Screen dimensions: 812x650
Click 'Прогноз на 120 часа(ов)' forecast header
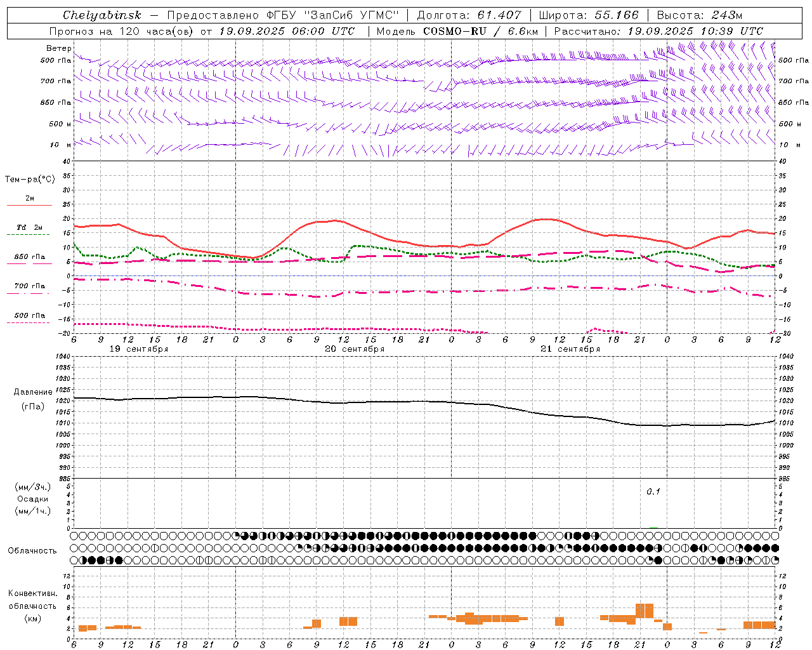122,31
